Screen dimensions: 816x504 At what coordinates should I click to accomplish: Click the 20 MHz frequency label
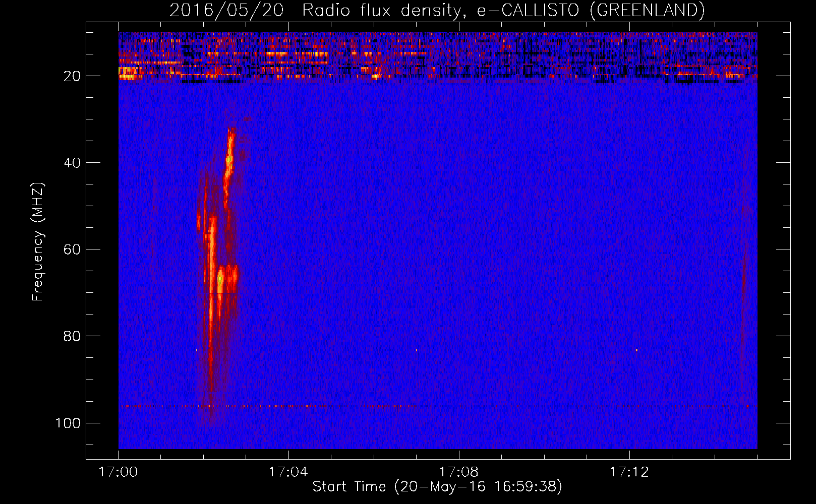coord(72,76)
